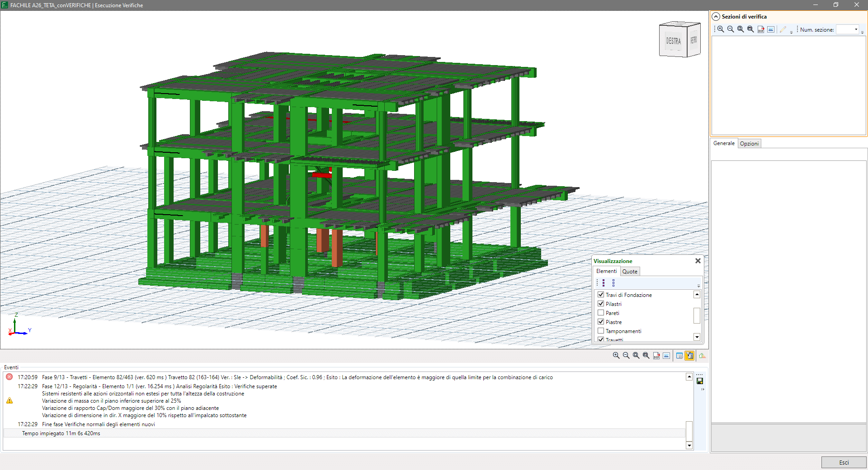Zoom to fit icon below the 3D view
The image size is (868, 470).
point(636,356)
